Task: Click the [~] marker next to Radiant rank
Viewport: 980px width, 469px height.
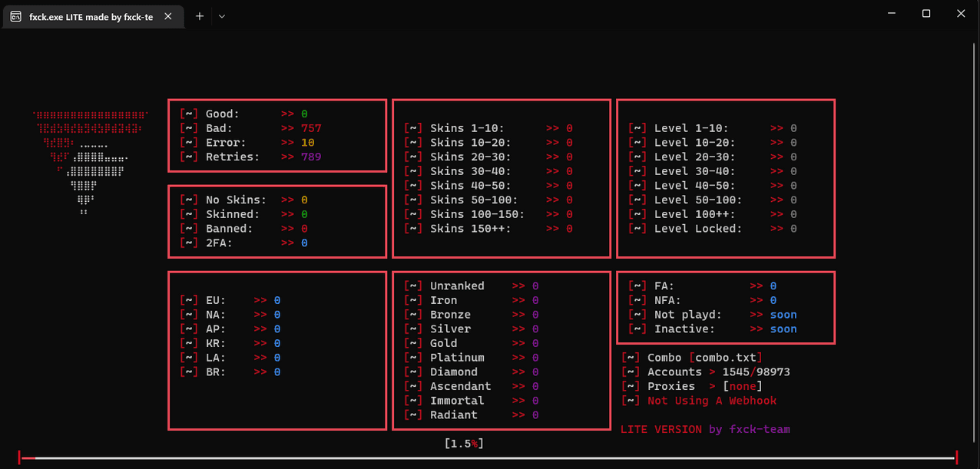Action: [413, 415]
